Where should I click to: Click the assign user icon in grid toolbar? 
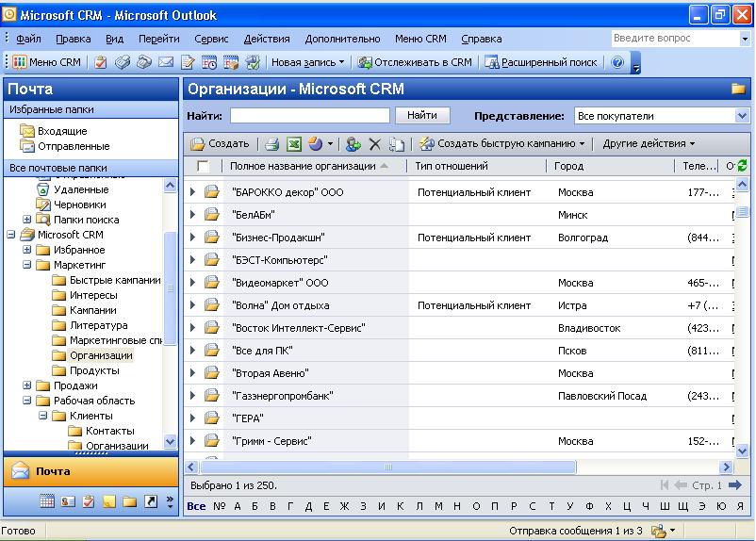click(353, 143)
